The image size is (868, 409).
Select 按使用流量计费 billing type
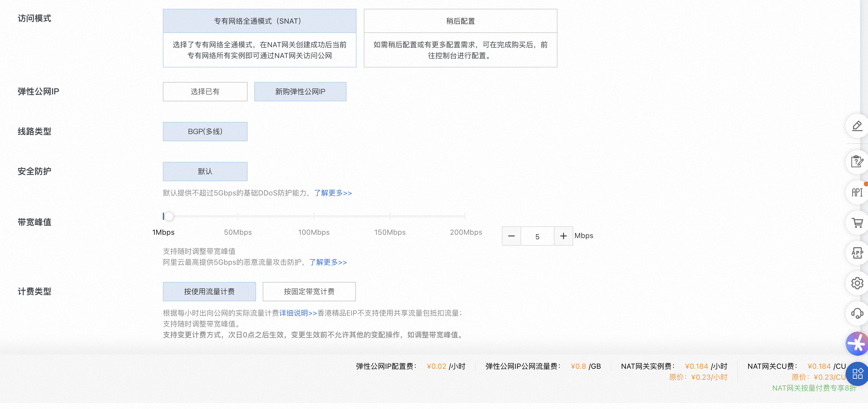pyautogui.click(x=209, y=291)
